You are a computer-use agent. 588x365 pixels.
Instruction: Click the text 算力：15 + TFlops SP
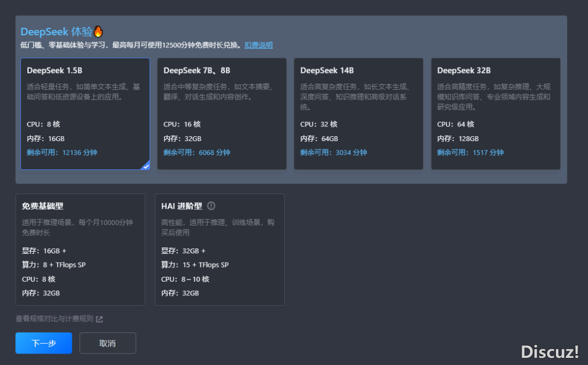tap(195, 265)
